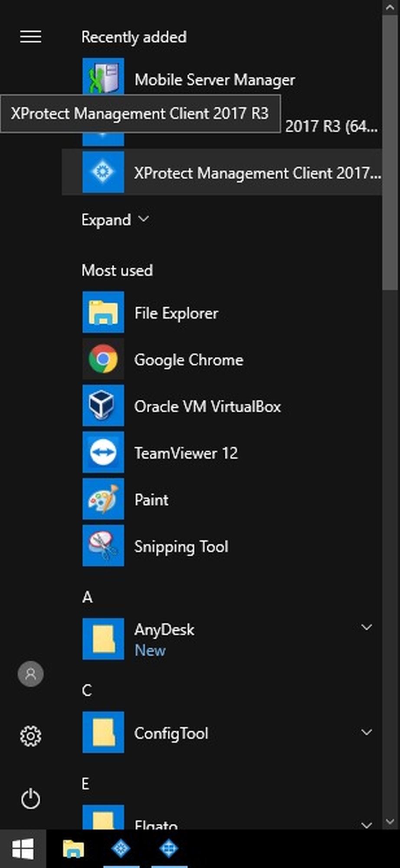Open XProtect Management Client 2017 highlighted entry
The image size is (400, 868).
coord(222,172)
